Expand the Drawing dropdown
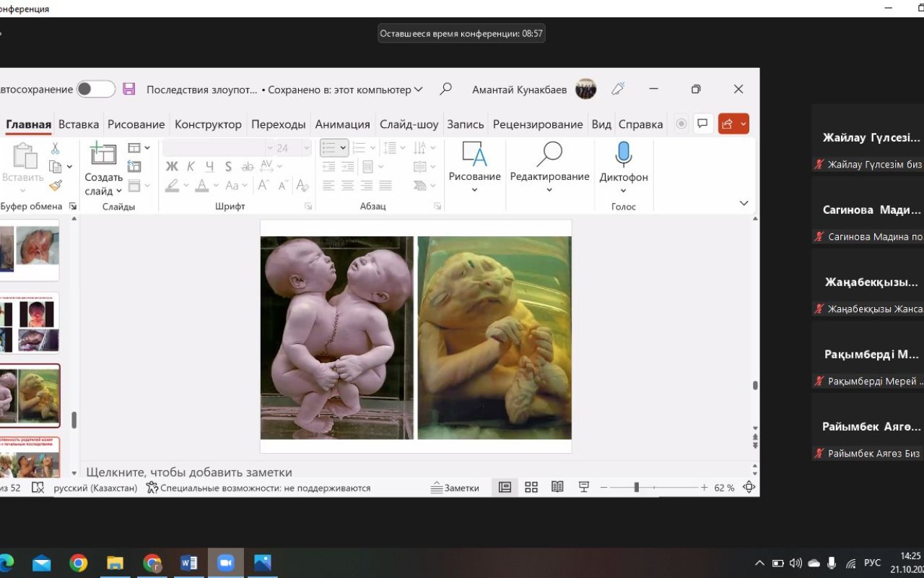 pos(474,191)
